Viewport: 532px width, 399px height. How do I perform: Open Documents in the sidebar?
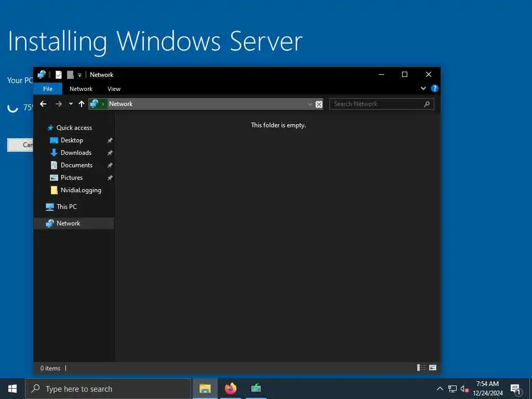[x=76, y=165]
